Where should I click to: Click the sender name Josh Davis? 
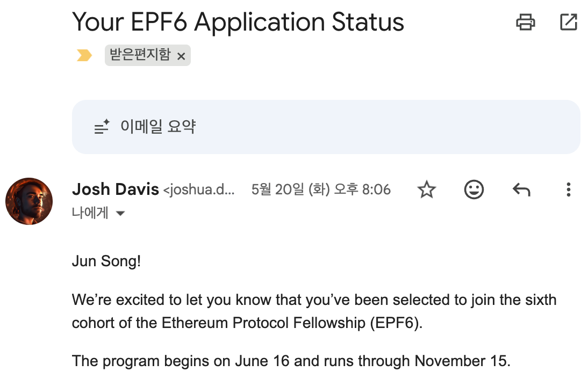[115, 189]
